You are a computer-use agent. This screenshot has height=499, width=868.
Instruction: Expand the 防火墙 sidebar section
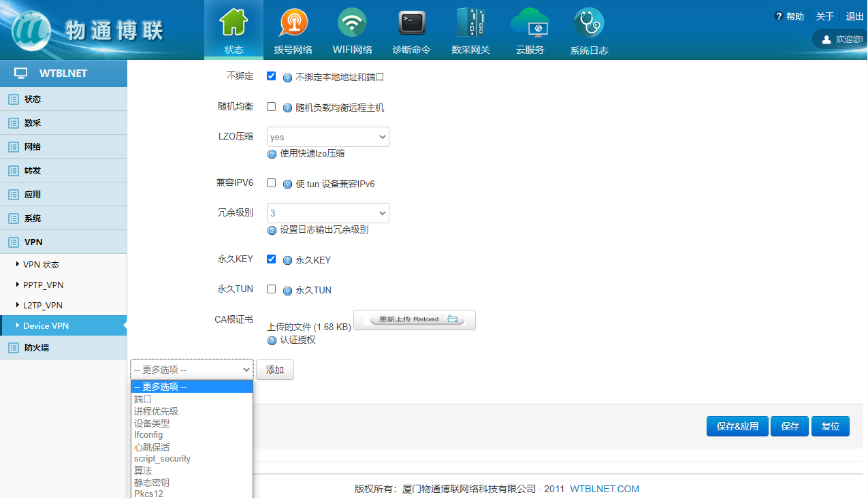point(37,348)
